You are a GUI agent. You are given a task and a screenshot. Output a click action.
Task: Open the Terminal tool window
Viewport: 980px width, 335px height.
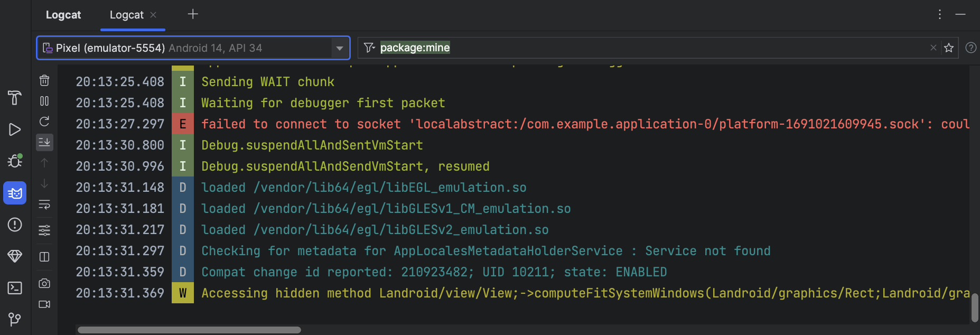click(x=15, y=288)
